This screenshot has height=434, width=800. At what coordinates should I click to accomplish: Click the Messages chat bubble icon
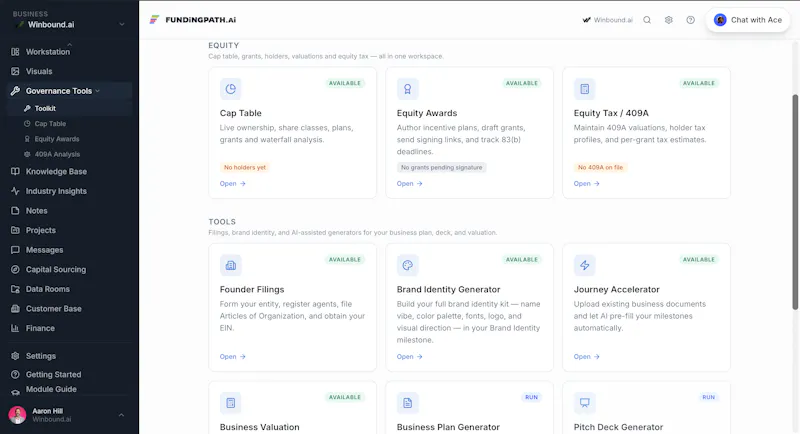click(x=15, y=250)
